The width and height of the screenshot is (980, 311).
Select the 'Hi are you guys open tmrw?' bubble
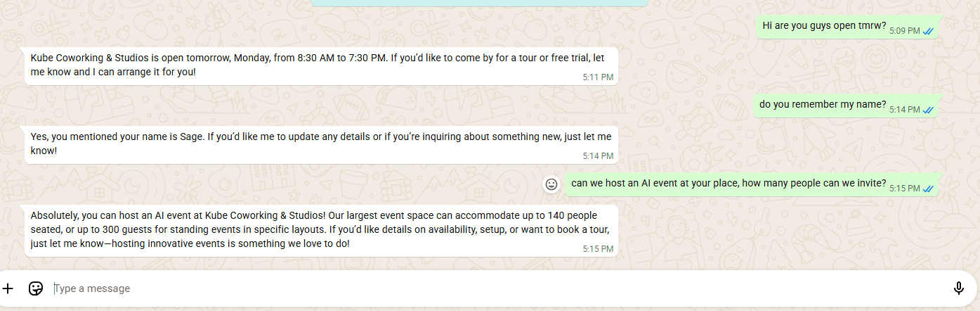point(847,26)
